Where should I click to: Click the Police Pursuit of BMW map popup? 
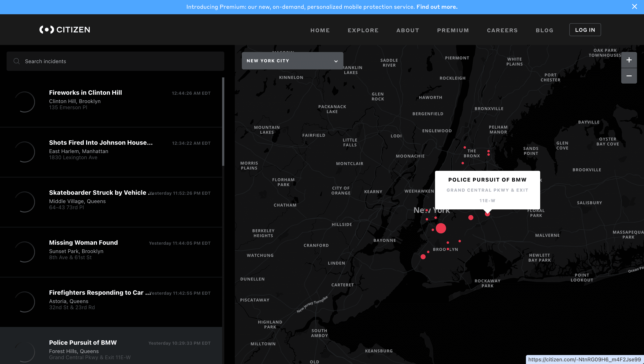pyautogui.click(x=487, y=190)
